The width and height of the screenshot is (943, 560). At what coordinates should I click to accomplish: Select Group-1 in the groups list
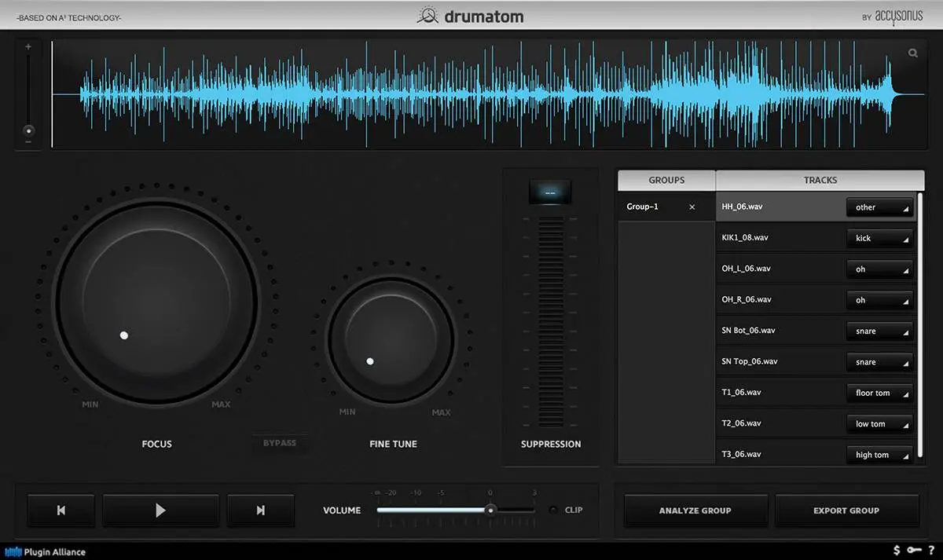click(x=666, y=207)
